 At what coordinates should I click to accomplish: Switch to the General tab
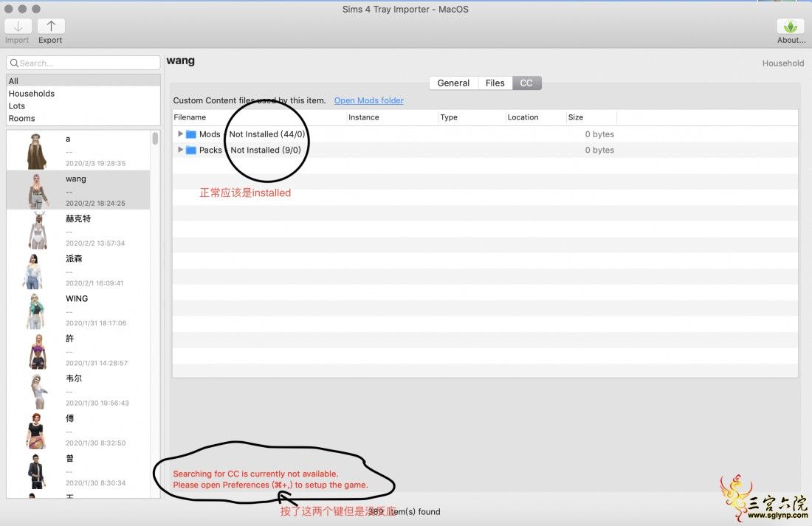453,83
